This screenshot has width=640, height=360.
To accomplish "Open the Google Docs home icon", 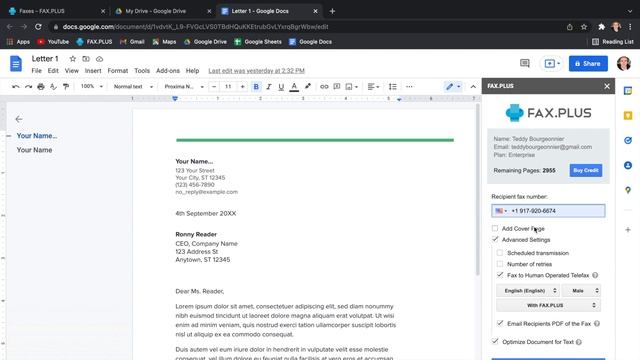I will click(x=16, y=64).
